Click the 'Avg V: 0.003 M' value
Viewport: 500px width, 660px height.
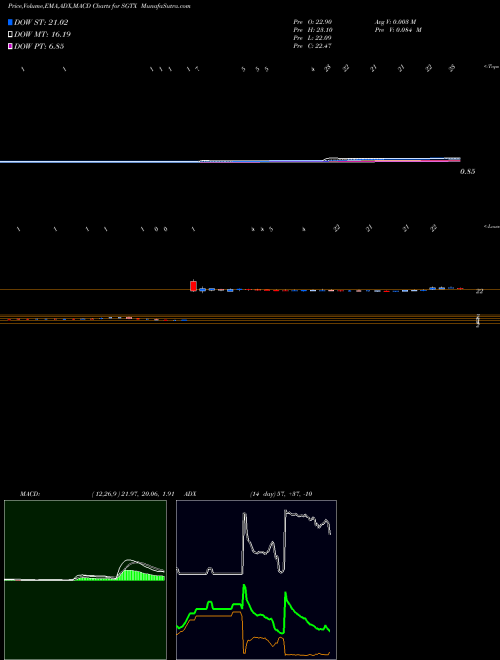pos(395,21)
